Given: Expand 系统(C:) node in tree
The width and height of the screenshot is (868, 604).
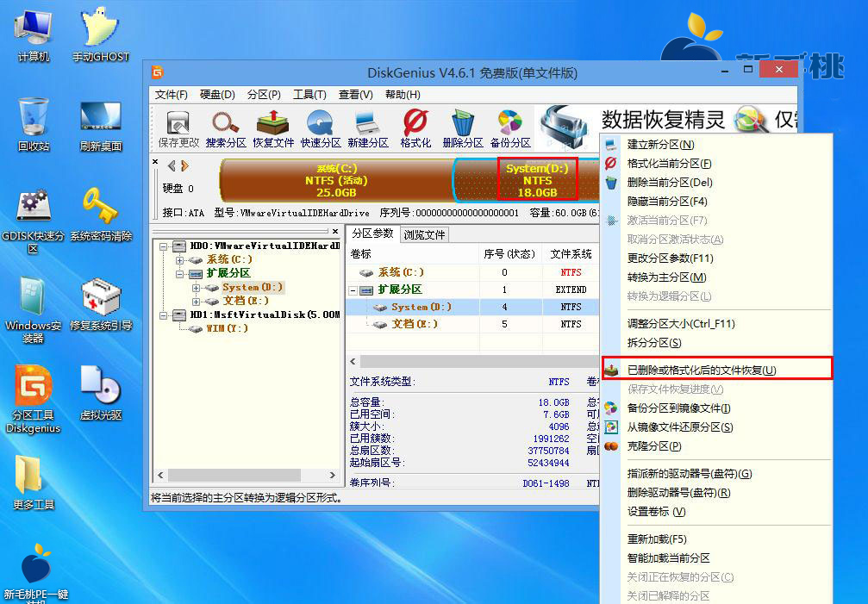Looking at the screenshot, I should (179, 260).
